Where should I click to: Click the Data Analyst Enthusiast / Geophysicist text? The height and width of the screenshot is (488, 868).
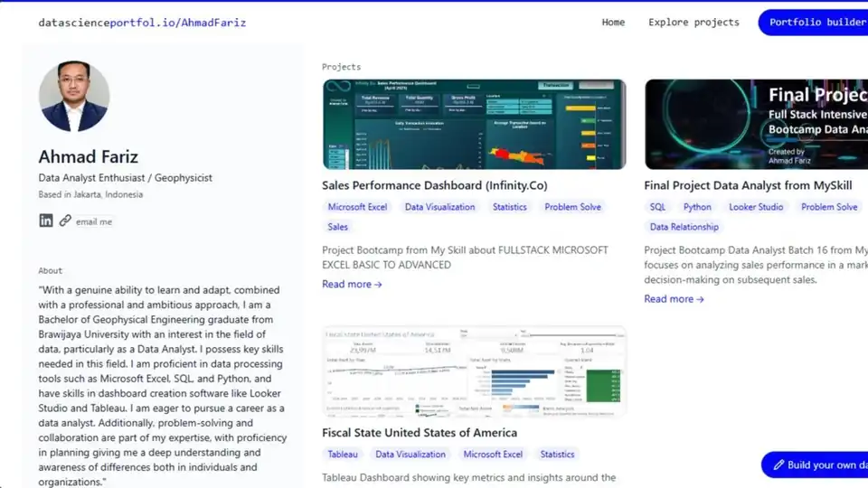coord(125,178)
